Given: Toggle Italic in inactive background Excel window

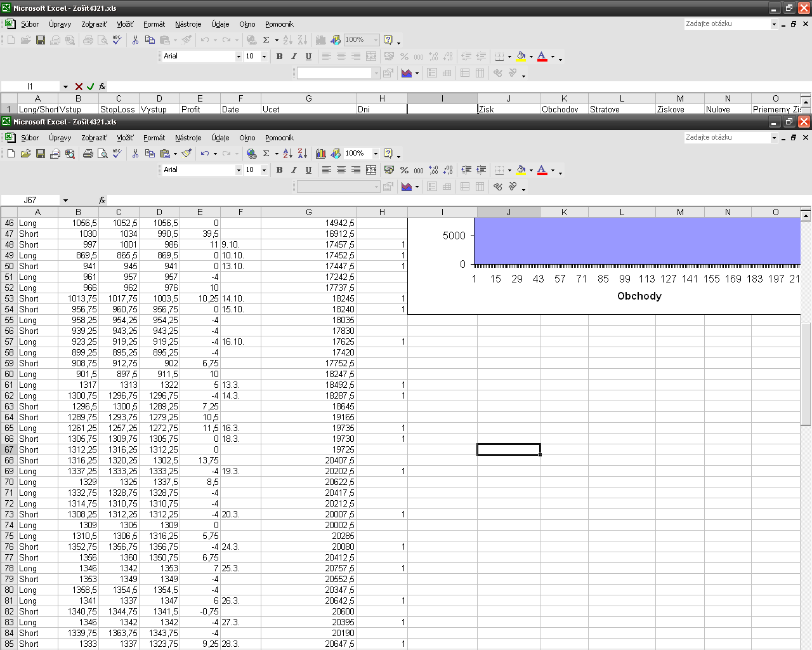Looking at the screenshot, I should (x=294, y=56).
